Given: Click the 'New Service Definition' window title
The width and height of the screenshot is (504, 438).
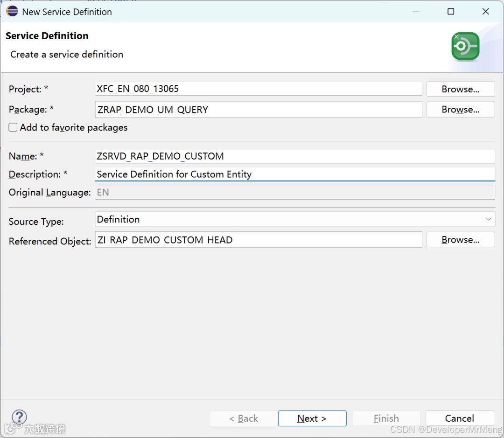Looking at the screenshot, I should point(67,12).
